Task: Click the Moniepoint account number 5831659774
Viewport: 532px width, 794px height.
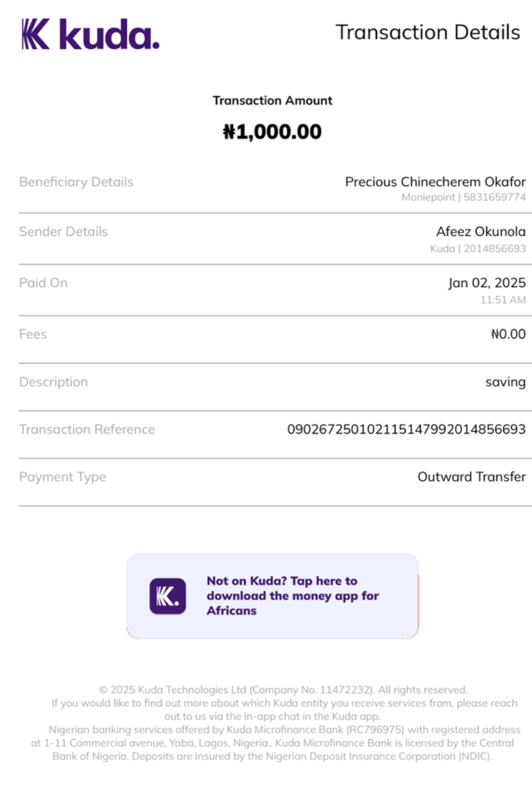Action: [495, 197]
